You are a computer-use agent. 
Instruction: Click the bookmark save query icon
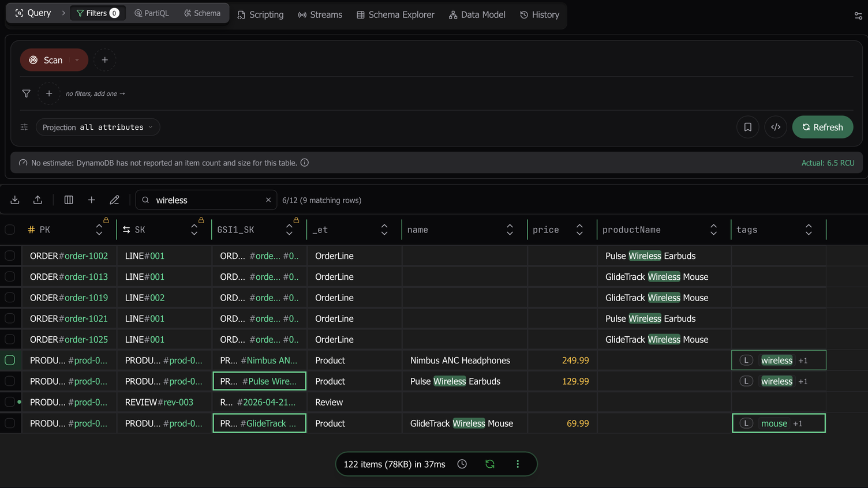pos(747,127)
